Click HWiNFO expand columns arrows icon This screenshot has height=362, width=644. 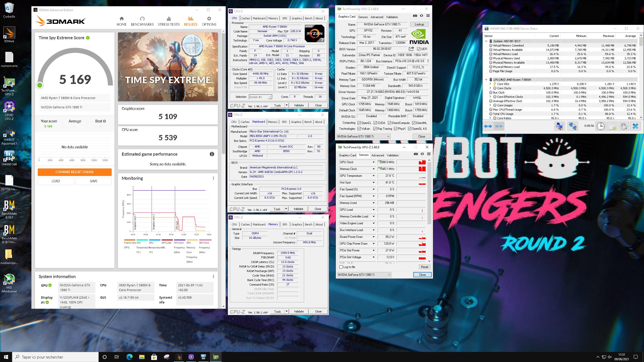[488, 126]
